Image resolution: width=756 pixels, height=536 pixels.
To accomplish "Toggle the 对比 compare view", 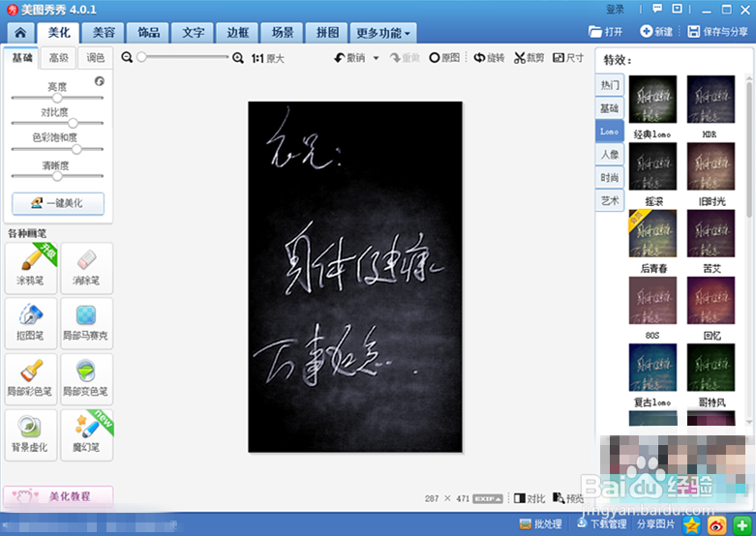I will tap(529, 498).
